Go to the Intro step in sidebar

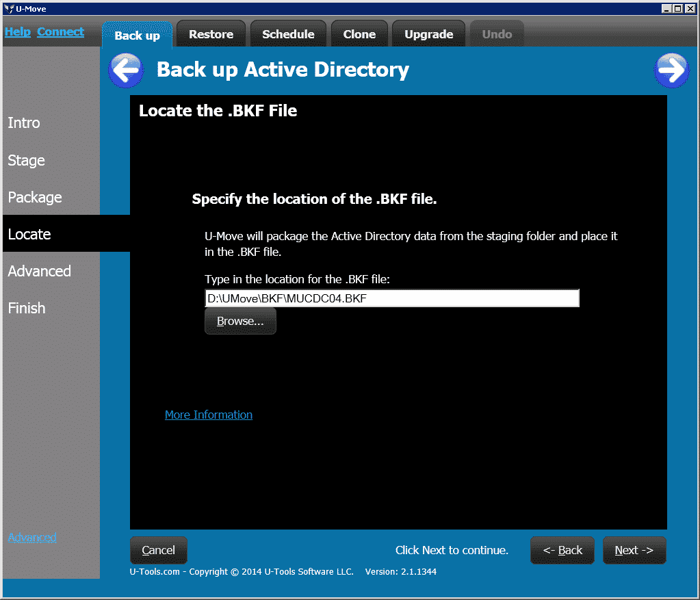24,122
